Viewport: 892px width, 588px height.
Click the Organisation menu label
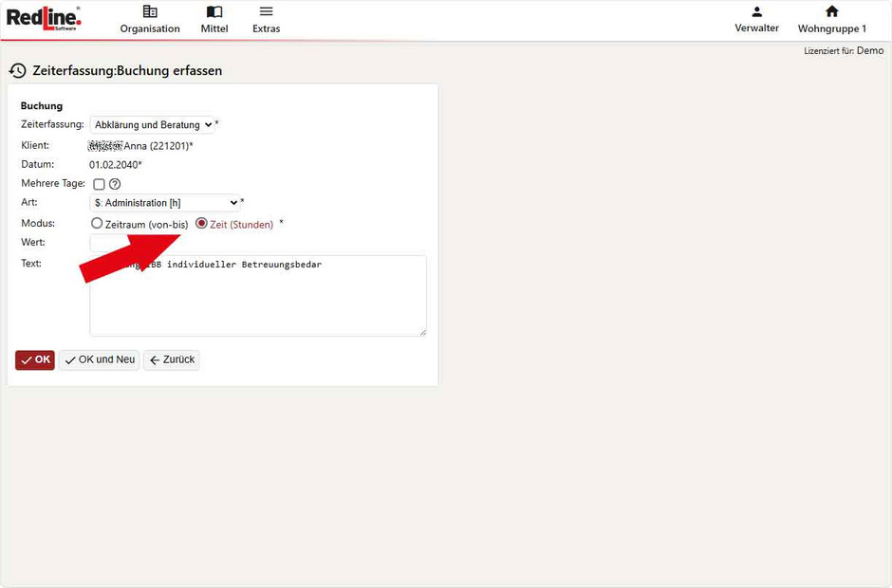(x=150, y=28)
